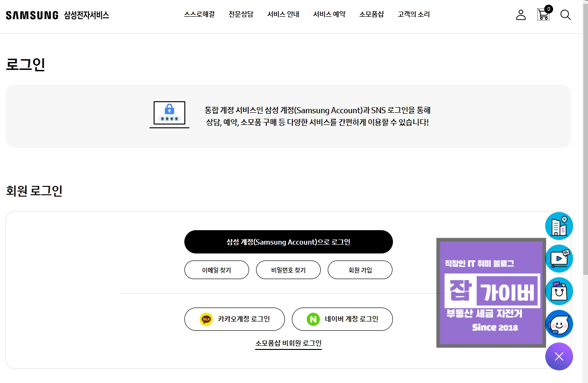Screen dimensions: 588x383
Task: Click the Samsung logo in header
Action: (32, 15)
